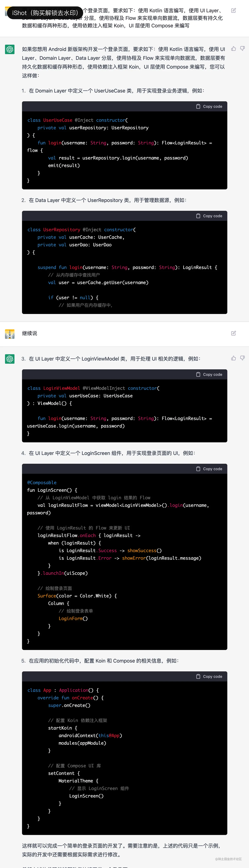Copy code of App Application class block
The height and width of the screenshot is (868, 249).
(209, 676)
